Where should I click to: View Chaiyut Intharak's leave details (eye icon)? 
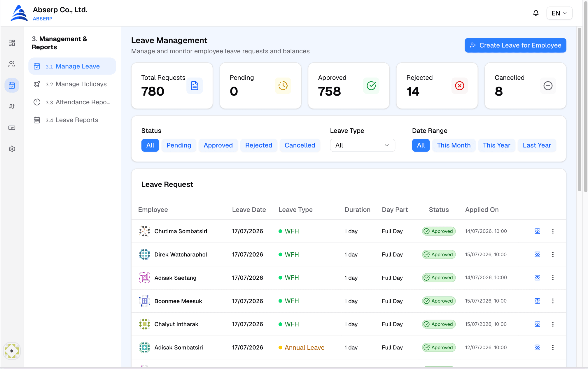click(x=537, y=324)
